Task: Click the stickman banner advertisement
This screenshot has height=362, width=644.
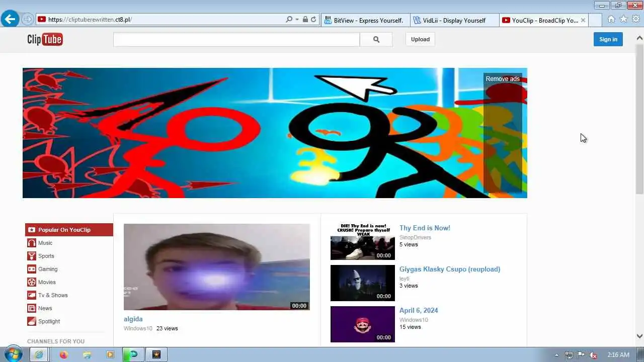Action: pyautogui.click(x=275, y=133)
